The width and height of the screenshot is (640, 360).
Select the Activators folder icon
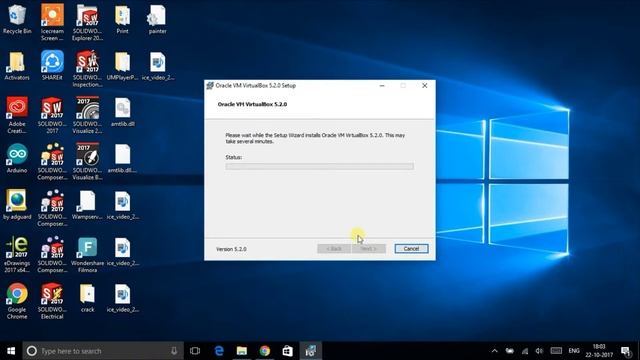[x=17, y=66]
